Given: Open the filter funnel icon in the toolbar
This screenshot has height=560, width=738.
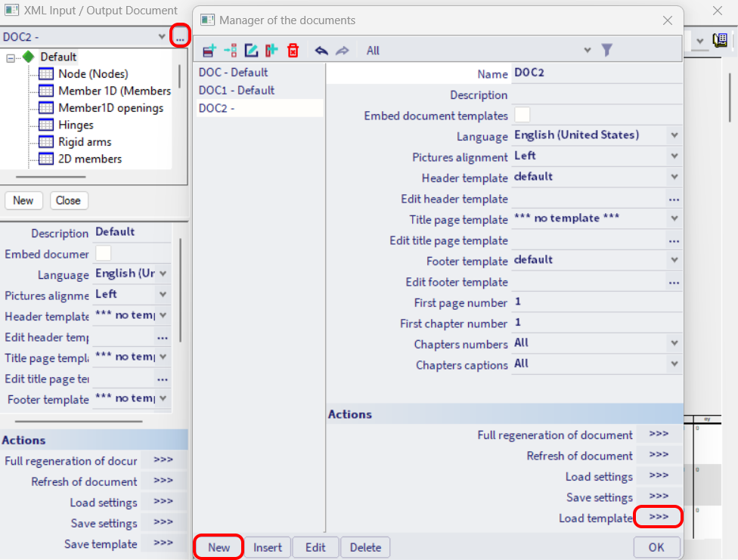Looking at the screenshot, I should 606,50.
